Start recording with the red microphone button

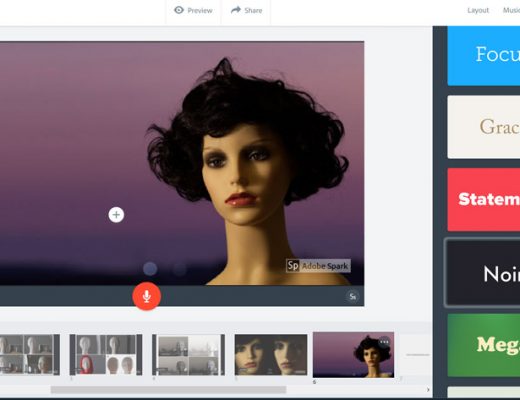coord(147,296)
